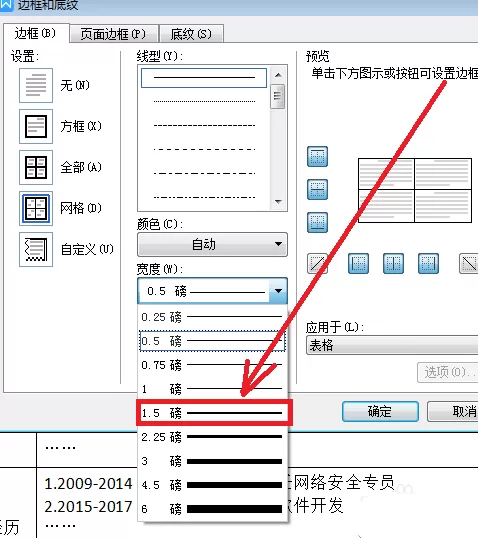
Task: Pick 0.75 磅 width option
Action: click(212, 365)
